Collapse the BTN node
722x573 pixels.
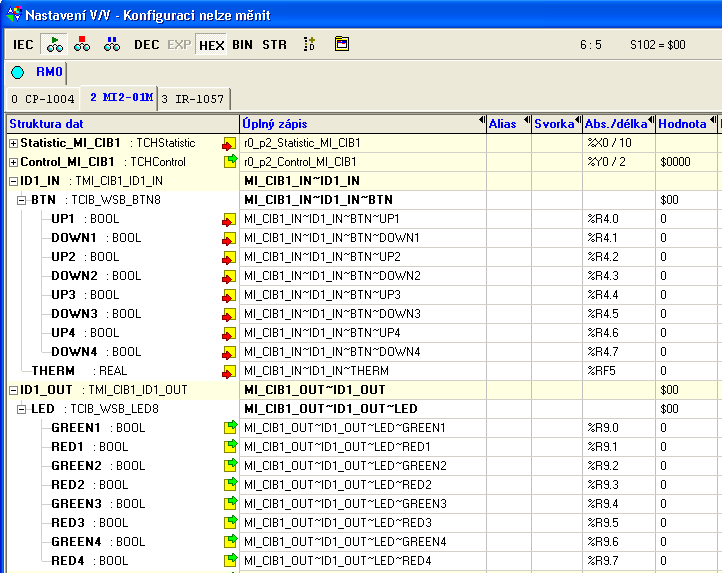coord(21,200)
